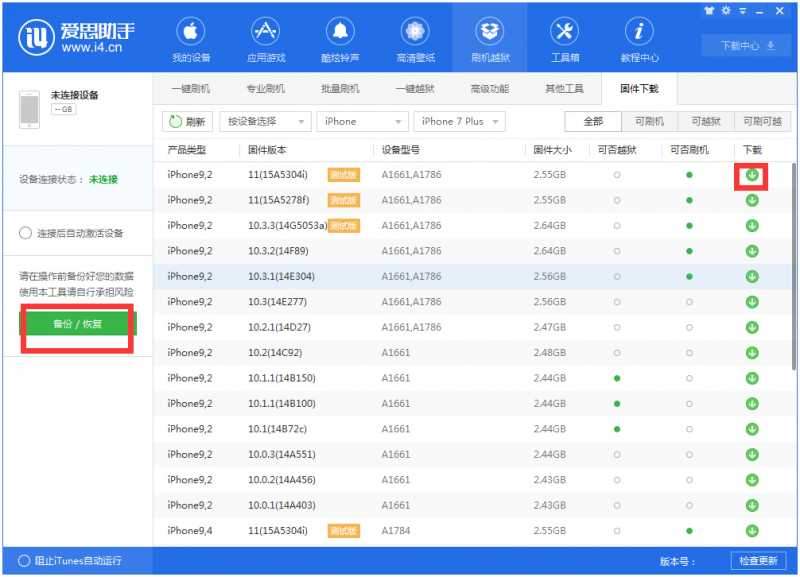
Task: Open the 教程中心 tutorial center
Action: pyautogui.click(x=639, y=38)
